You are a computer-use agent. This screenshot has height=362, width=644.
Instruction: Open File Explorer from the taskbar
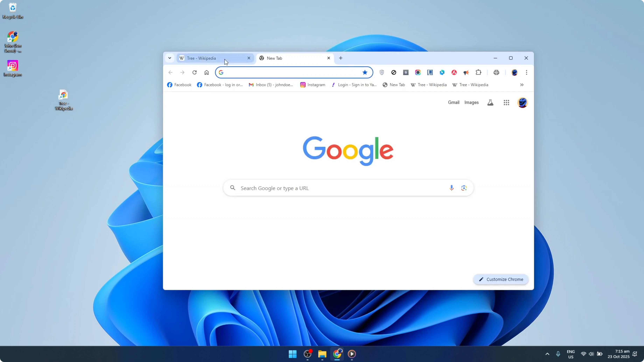(322, 354)
